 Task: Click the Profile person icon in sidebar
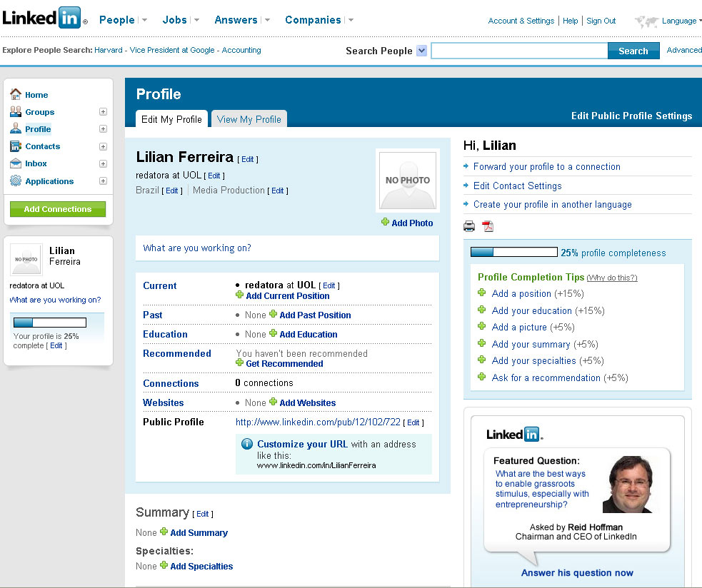(x=16, y=128)
